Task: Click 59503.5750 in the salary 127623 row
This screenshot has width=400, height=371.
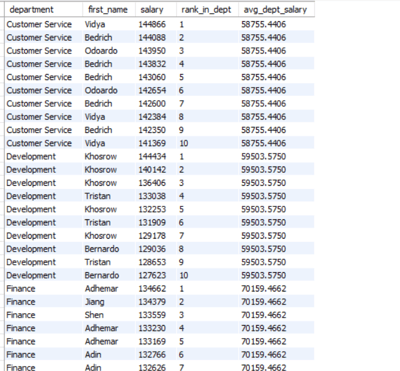Action: click(264, 275)
